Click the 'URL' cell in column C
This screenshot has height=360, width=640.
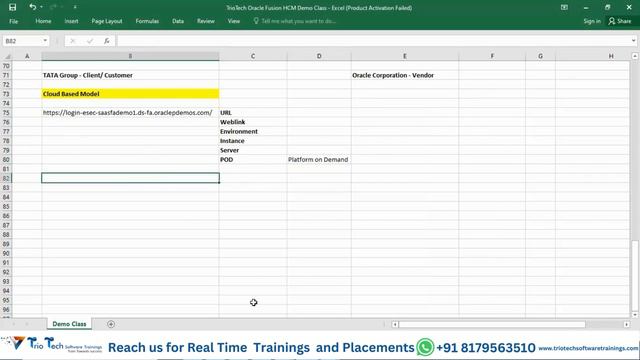[253, 113]
